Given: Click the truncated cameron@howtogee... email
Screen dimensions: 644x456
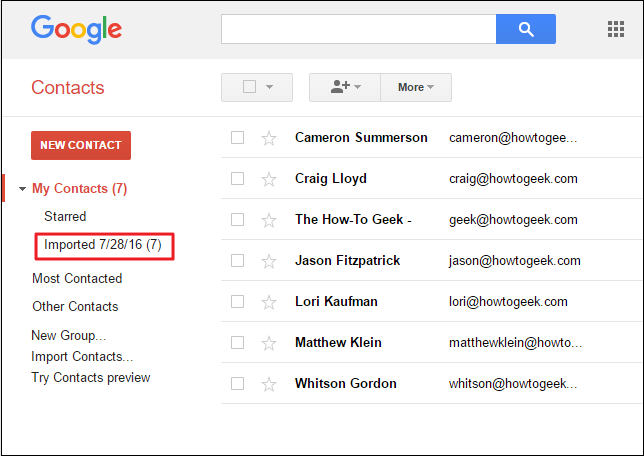Looking at the screenshot, I should (x=513, y=138).
